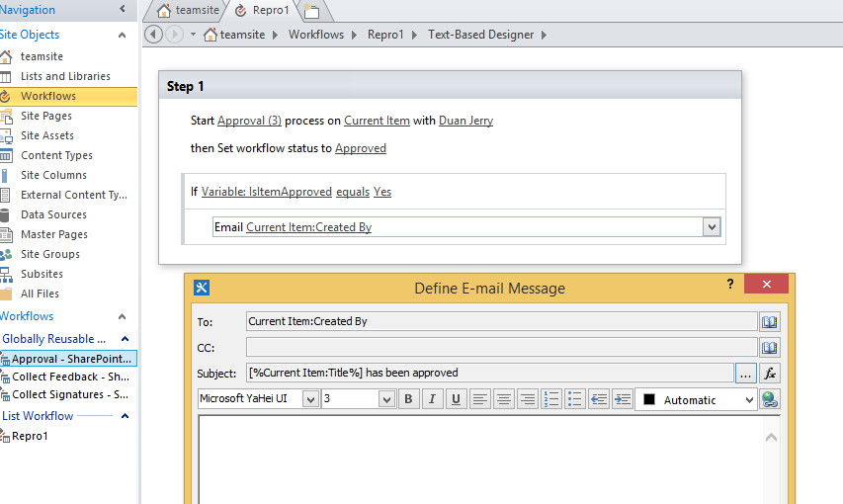Open Site Assets in Navigation pane
Viewport: 843px width, 504px height.
47,135
